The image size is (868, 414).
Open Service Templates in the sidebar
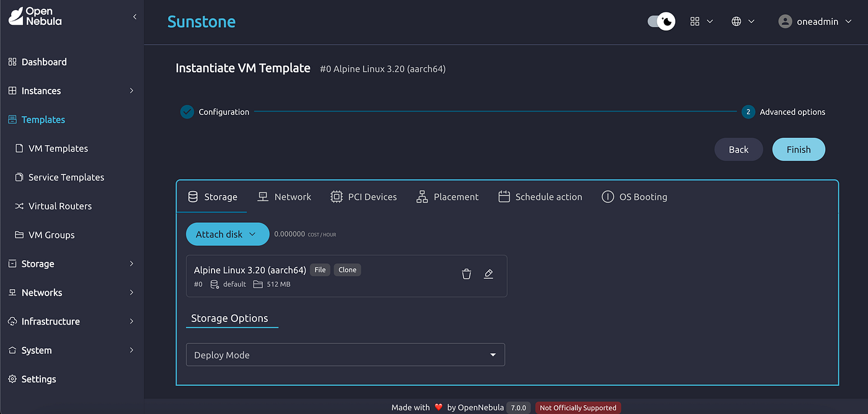66,178
